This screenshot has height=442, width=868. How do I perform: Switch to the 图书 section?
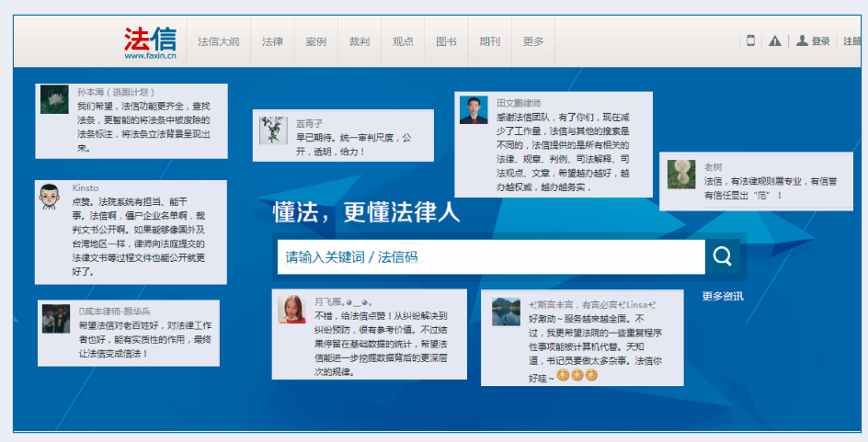(446, 41)
